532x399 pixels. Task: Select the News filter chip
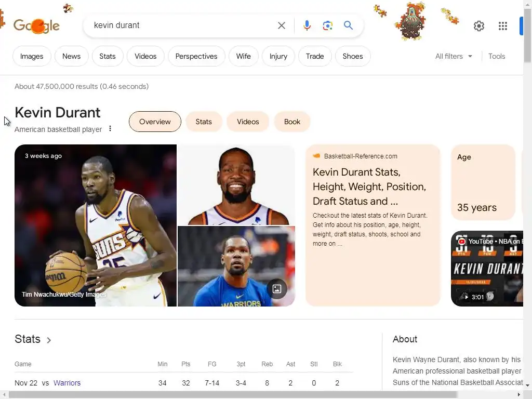[71, 56]
